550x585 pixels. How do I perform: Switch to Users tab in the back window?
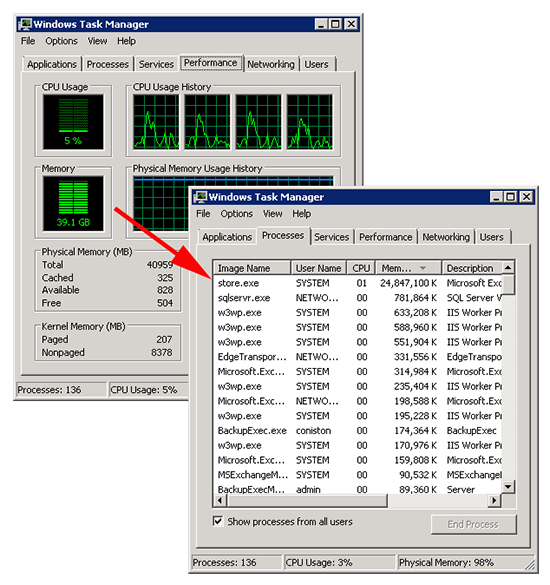coord(316,65)
